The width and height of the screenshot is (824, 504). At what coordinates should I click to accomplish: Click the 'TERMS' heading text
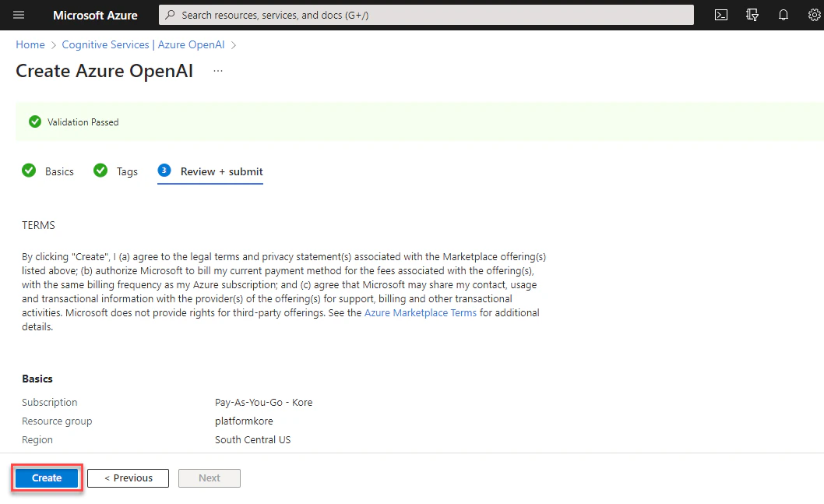coord(38,225)
